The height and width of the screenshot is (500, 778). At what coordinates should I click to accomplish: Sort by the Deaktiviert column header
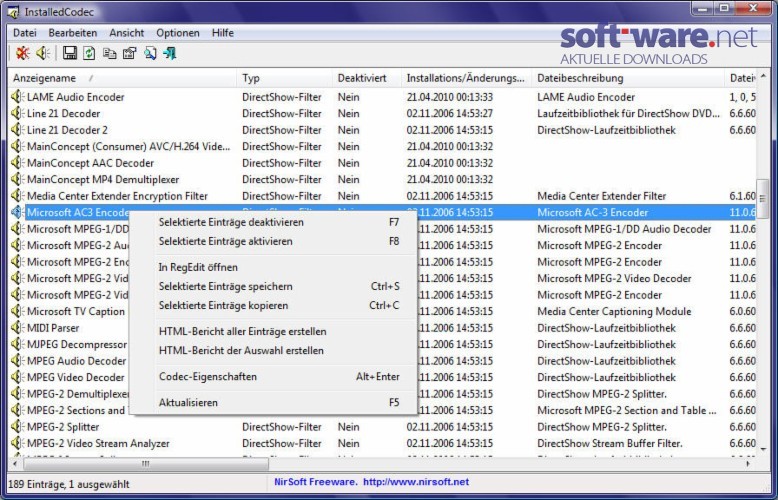[367, 78]
